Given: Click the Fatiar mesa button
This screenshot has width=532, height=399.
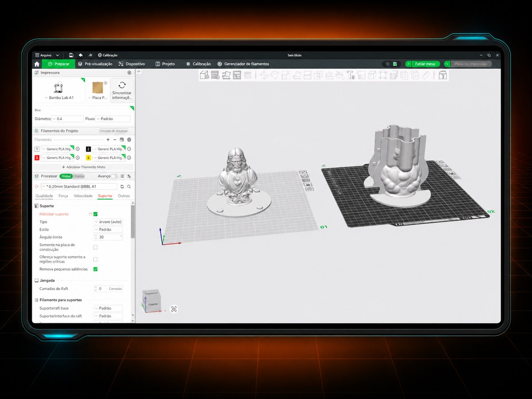Looking at the screenshot, I should pos(425,64).
